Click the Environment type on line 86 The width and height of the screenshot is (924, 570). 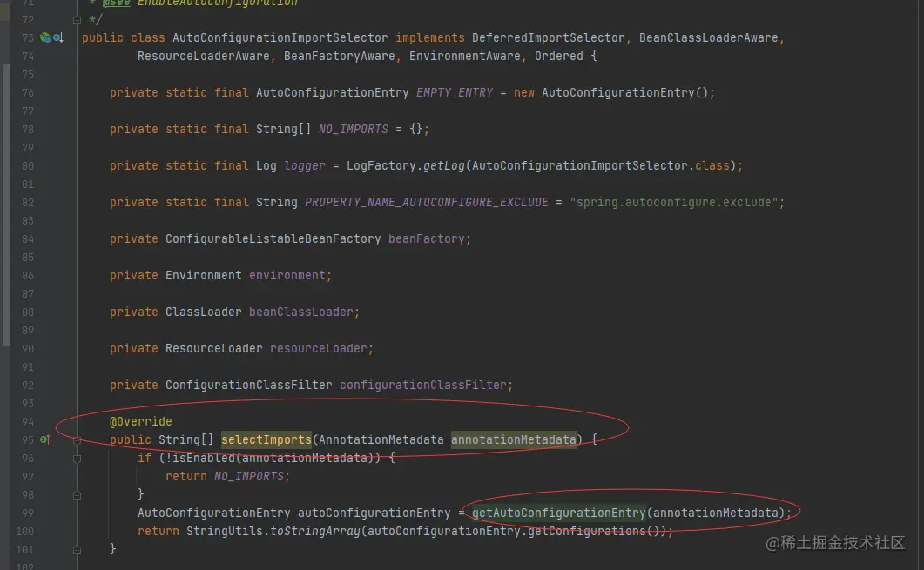tap(203, 275)
